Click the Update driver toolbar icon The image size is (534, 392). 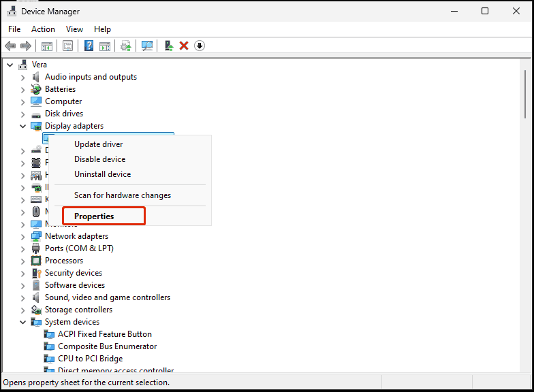coord(168,46)
